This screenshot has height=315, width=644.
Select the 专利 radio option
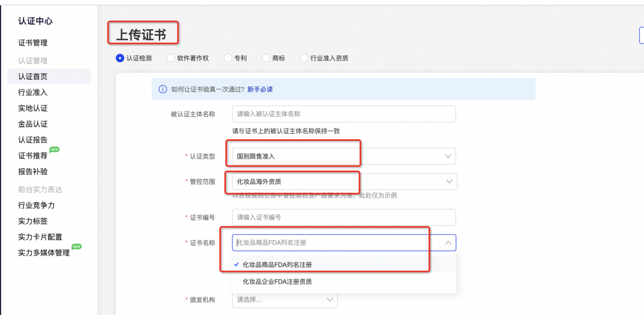[229, 58]
